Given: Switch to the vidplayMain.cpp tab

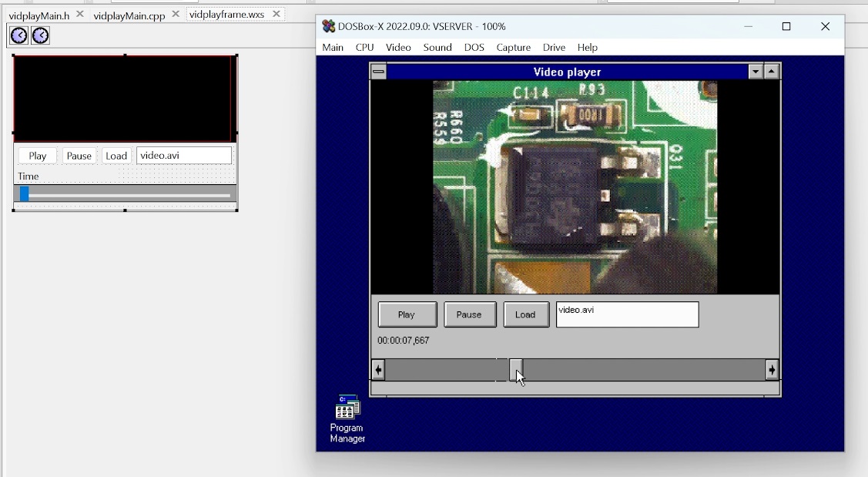Looking at the screenshot, I should click(129, 15).
